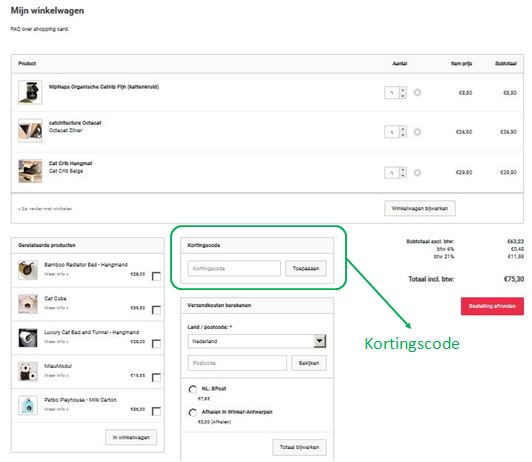Screen dimensions: 532x462
Task: Click the Winkelwagen bijwerken button
Action: [x=420, y=208]
